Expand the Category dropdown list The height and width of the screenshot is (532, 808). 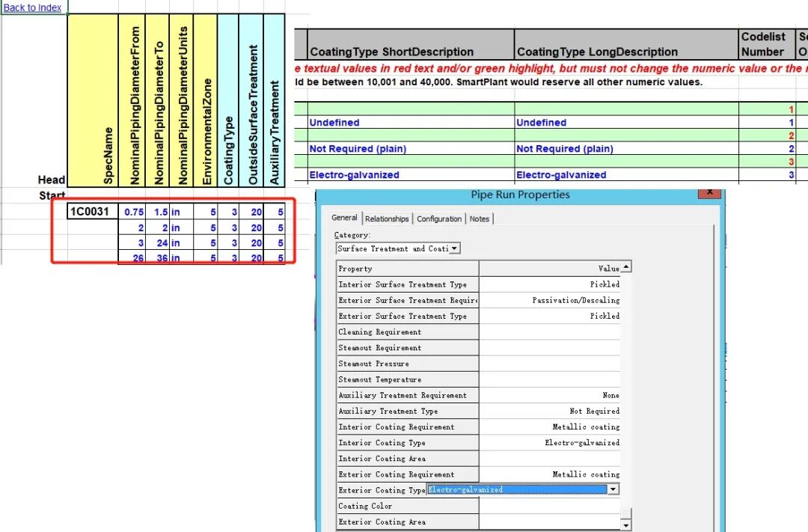pos(454,248)
